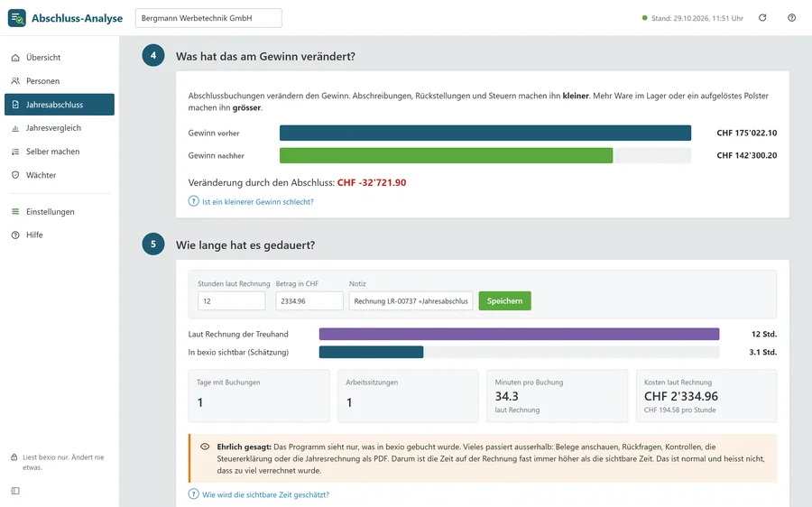
Task: Click the '3.1 Std.' value
Action: click(762, 352)
